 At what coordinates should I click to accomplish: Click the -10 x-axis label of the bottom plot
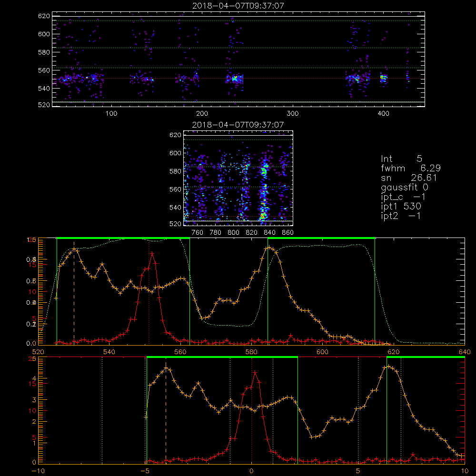(x=38, y=471)
